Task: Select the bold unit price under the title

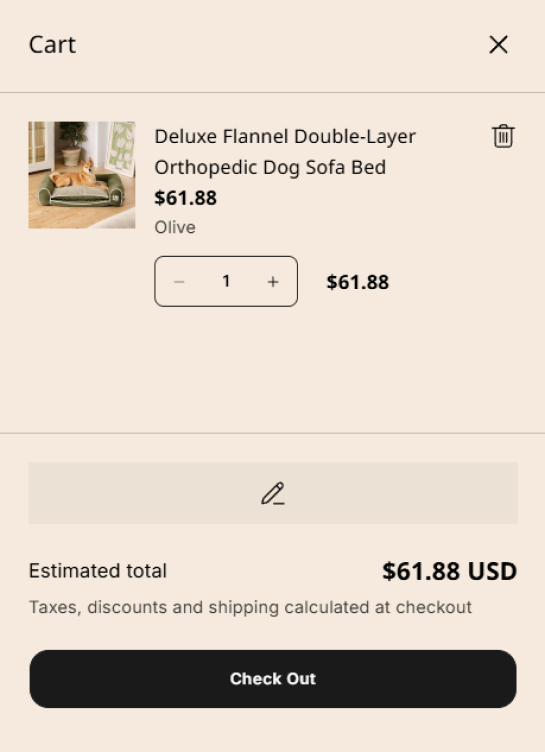Action: tap(185, 198)
